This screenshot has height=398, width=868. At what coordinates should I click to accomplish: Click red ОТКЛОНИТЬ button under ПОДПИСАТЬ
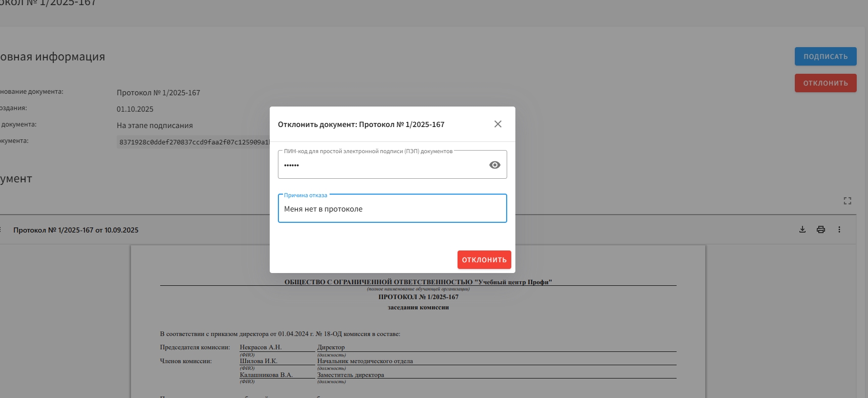pos(825,83)
